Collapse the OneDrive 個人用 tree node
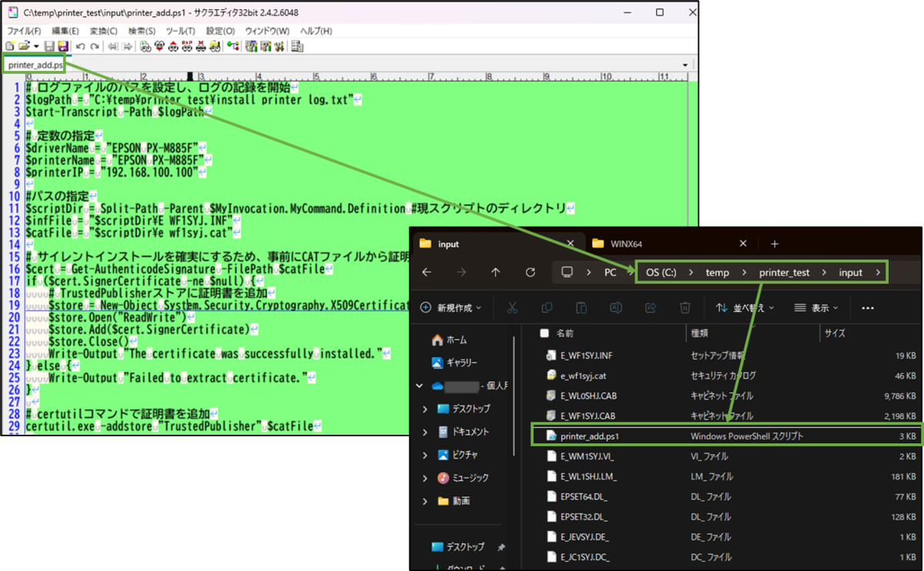This screenshot has width=924, height=571. point(419,385)
